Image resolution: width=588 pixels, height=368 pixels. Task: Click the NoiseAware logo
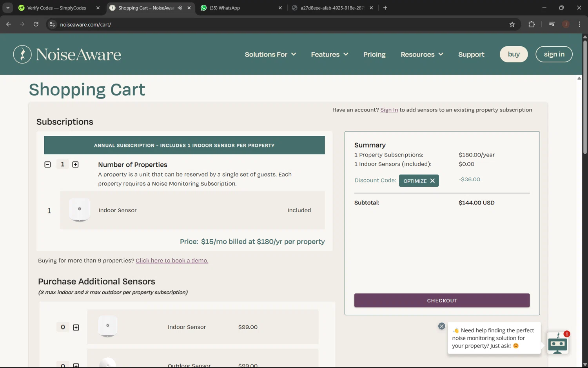click(x=67, y=54)
